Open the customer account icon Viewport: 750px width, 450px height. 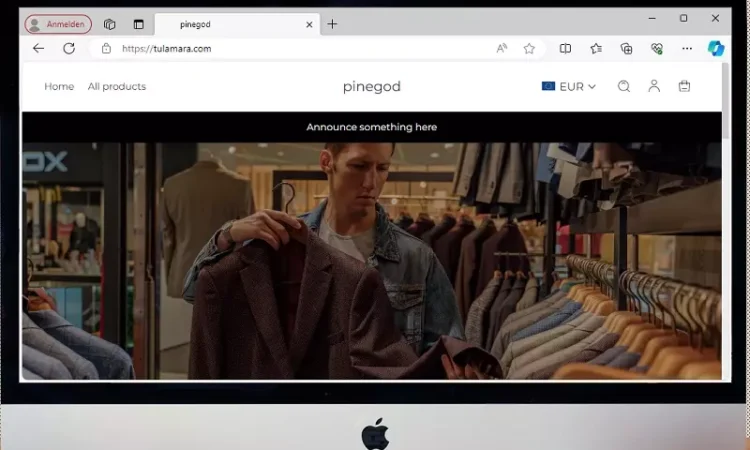click(x=654, y=86)
